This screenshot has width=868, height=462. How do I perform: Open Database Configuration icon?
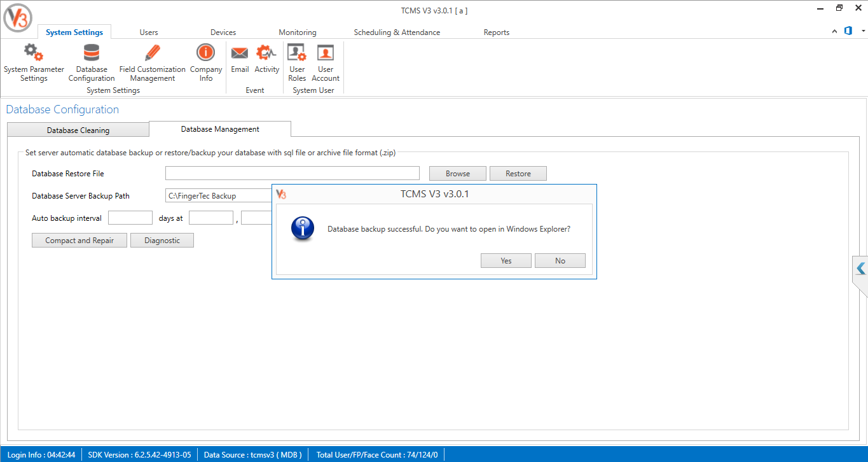(x=92, y=62)
